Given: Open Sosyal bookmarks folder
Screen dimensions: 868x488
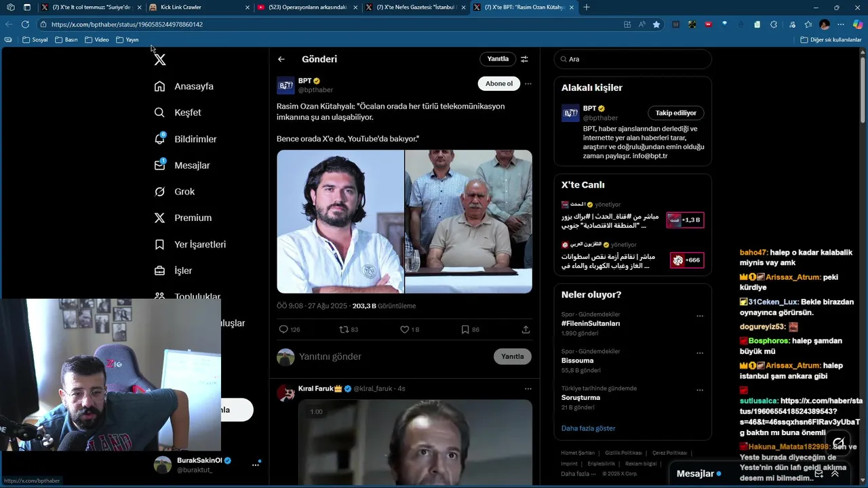Looking at the screenshot, I should (x=35, y=40).
